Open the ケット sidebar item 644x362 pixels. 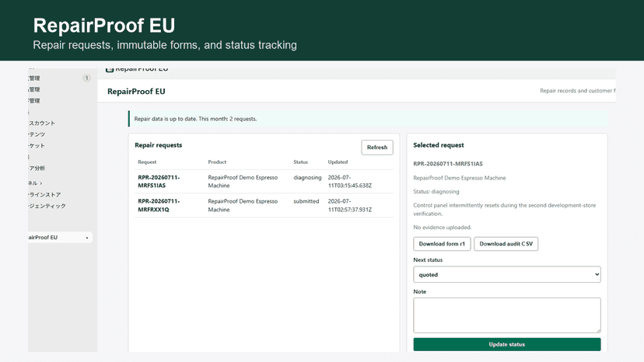[x=37, y=146]
